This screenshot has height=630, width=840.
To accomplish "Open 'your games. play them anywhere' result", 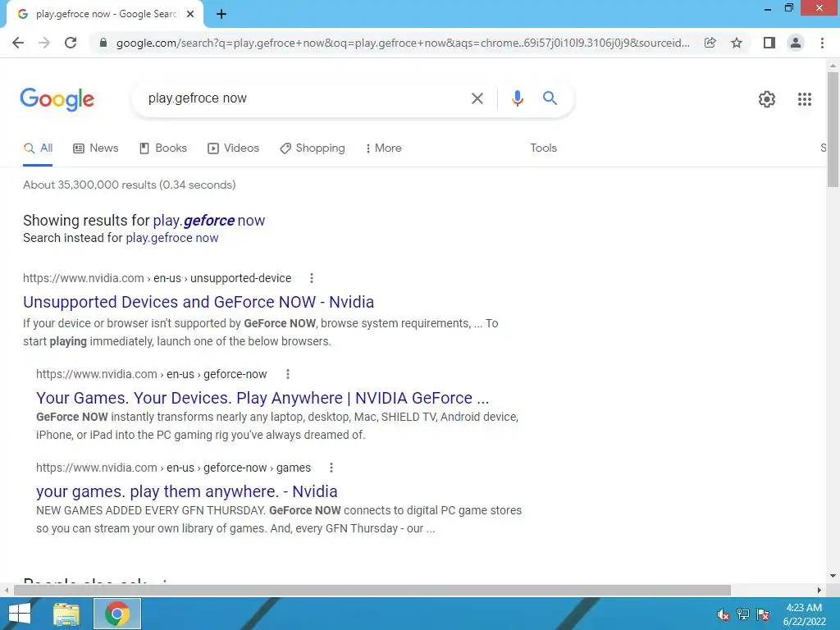I will tap(186, 492).
